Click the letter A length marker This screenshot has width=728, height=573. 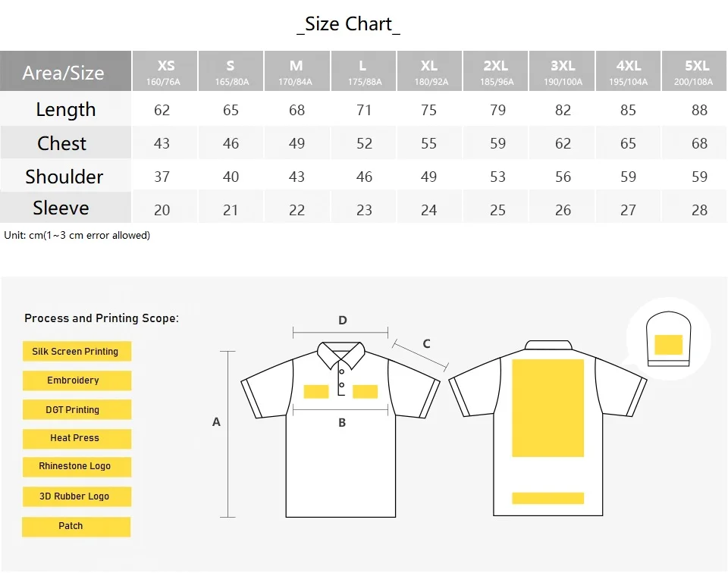[x=216, y=422]
